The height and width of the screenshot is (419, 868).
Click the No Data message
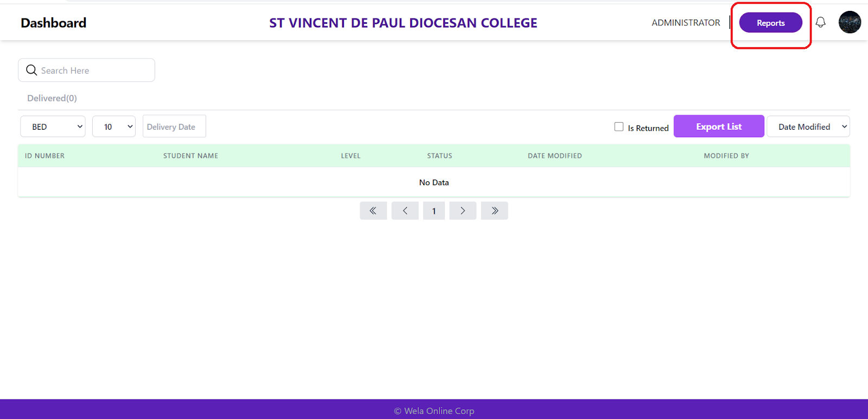click(434, 182)
